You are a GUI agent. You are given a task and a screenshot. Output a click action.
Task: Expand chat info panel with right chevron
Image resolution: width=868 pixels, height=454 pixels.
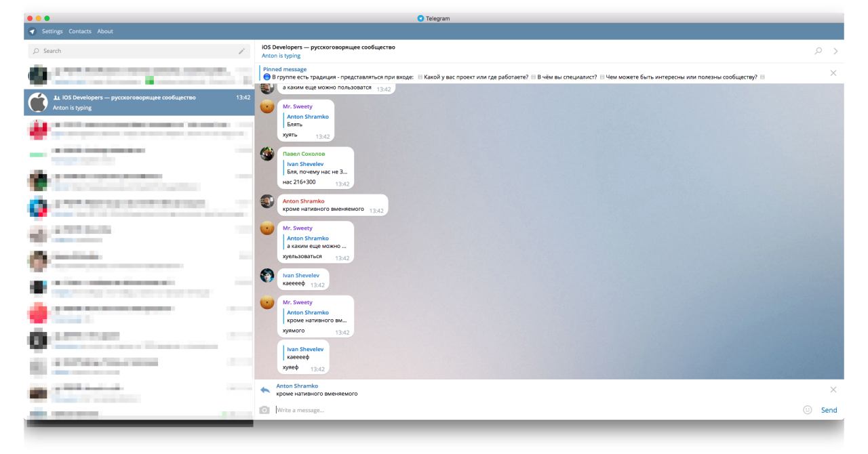pos(835,51)
